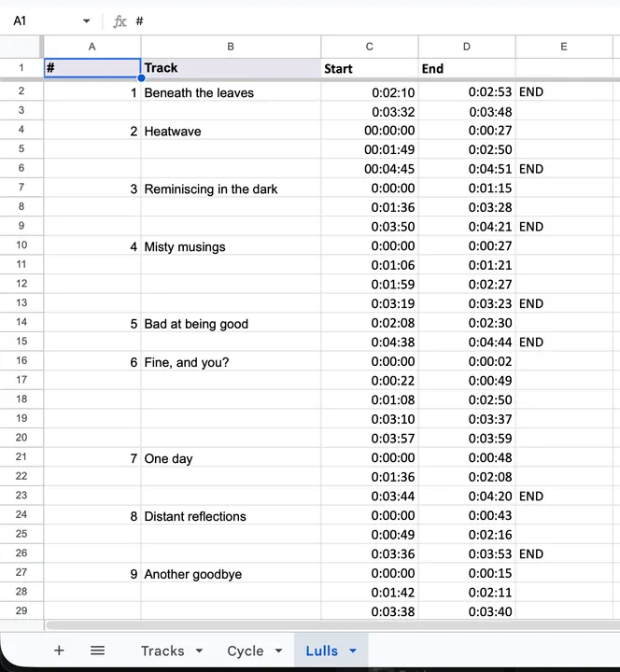Select track number 4 cell

(92, 246)
